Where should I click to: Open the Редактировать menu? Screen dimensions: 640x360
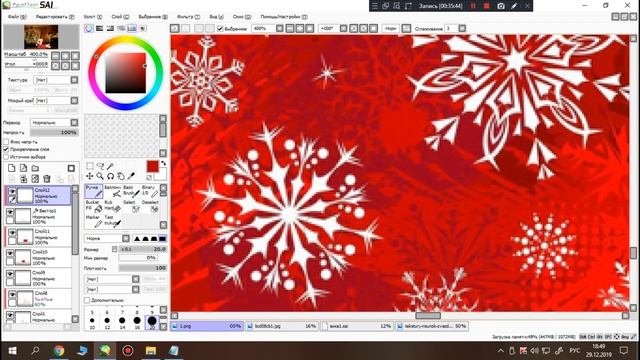[55, 17]
